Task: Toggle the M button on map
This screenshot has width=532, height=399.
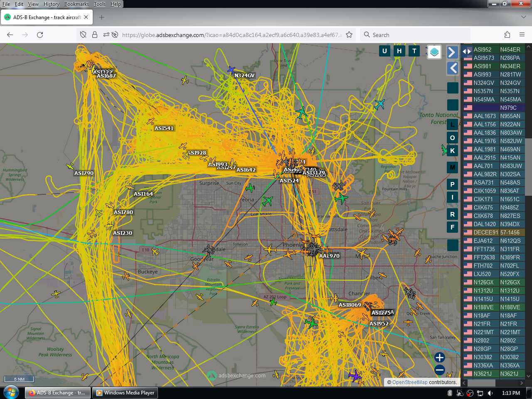Action: (453, 167)
